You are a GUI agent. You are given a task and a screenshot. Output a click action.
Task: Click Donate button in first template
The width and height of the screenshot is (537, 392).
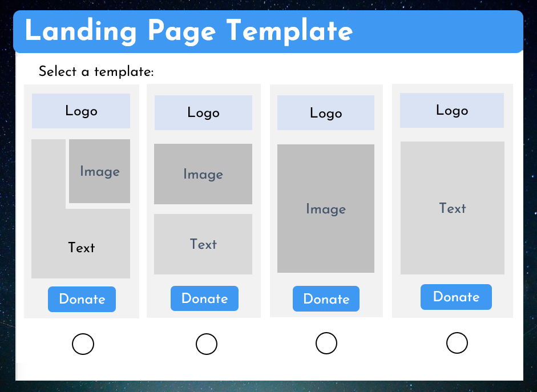coord(82,299)
